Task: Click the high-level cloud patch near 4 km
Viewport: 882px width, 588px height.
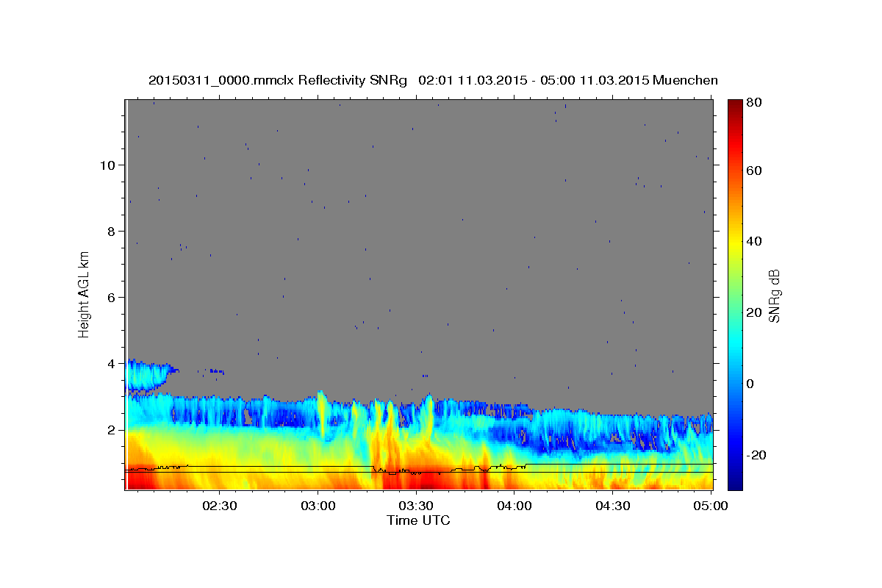Action: tap(151, 376)
